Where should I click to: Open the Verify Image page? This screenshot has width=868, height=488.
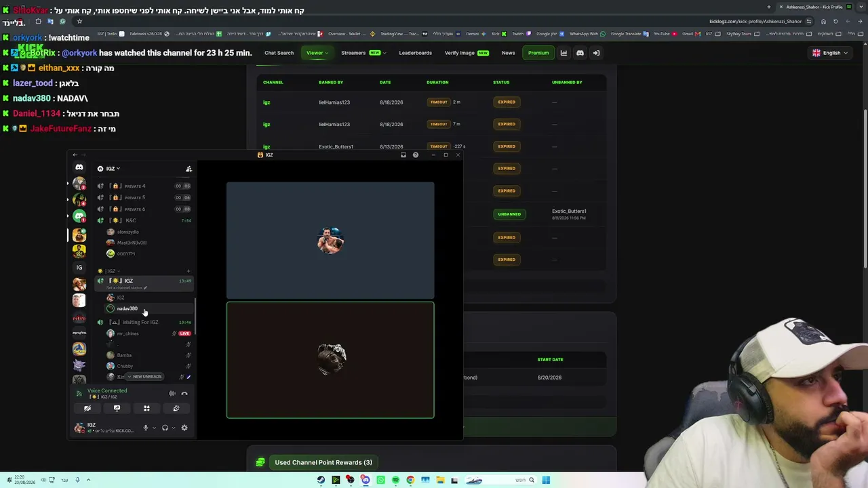point(467,53)
